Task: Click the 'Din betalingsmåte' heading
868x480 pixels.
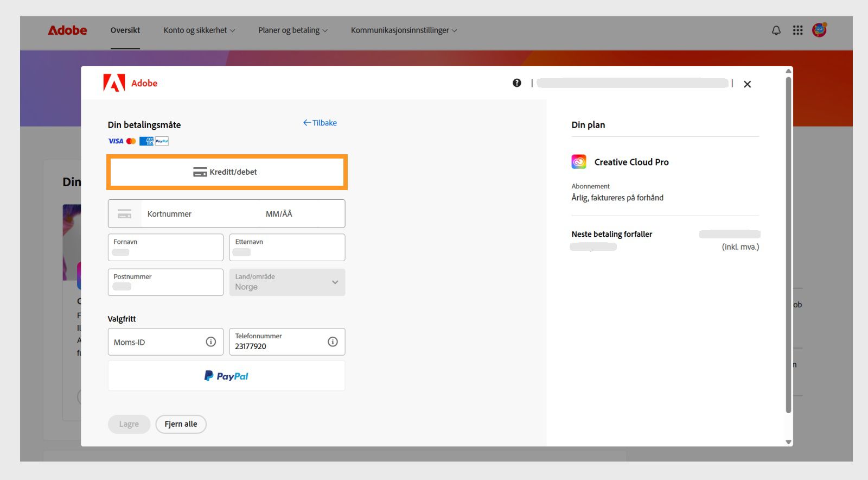Action: pyautogui.click(x=144, y=125)
